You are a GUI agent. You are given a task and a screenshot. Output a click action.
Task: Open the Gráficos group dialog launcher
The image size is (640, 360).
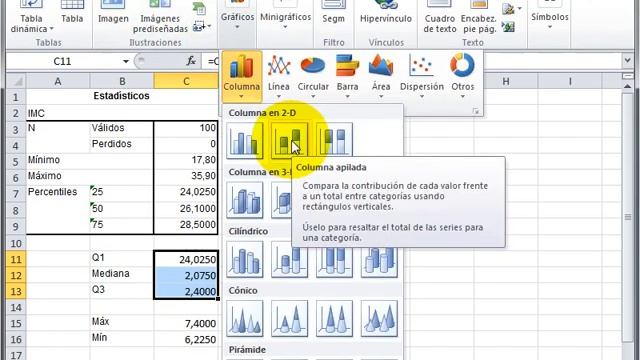[476, 111]
